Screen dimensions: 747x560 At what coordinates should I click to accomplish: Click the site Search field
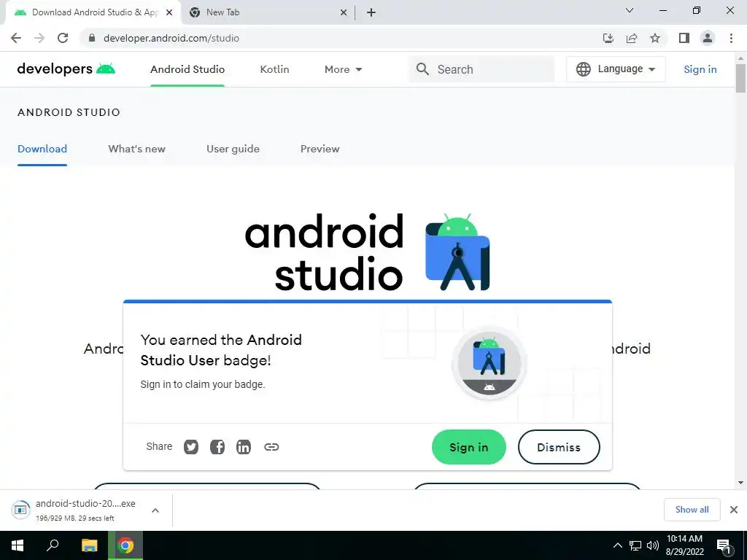[481, 69]
